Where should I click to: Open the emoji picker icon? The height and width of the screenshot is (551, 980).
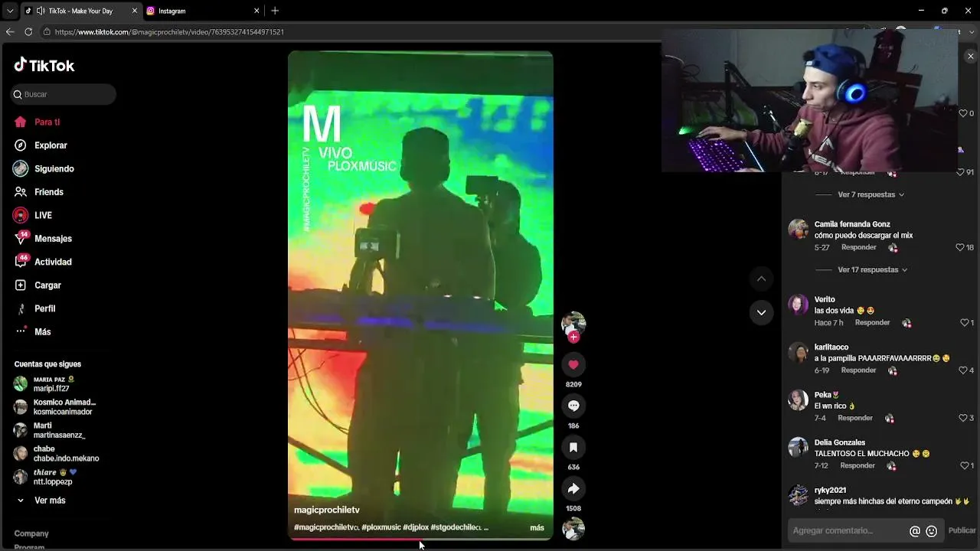click(932, 531)
